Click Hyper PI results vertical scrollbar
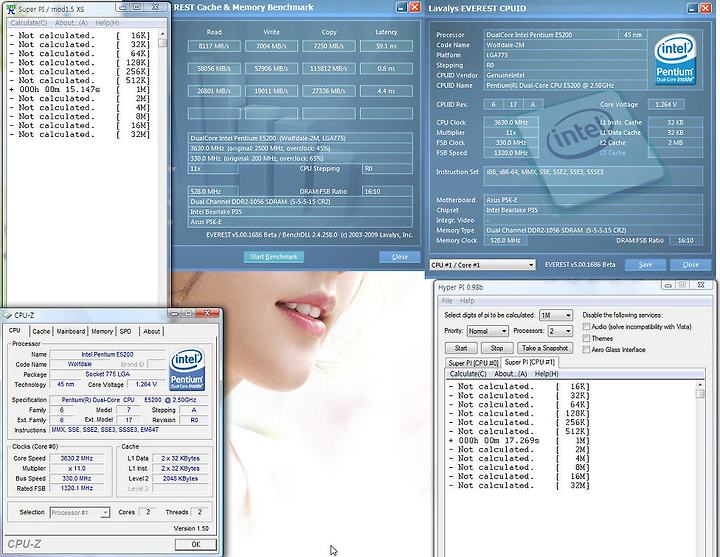 700,468
